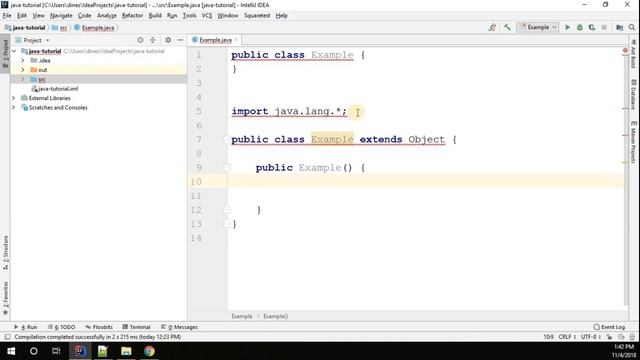Open Event Log from bottom right
This screenshot has width=640, height=360.
[609, 327]
